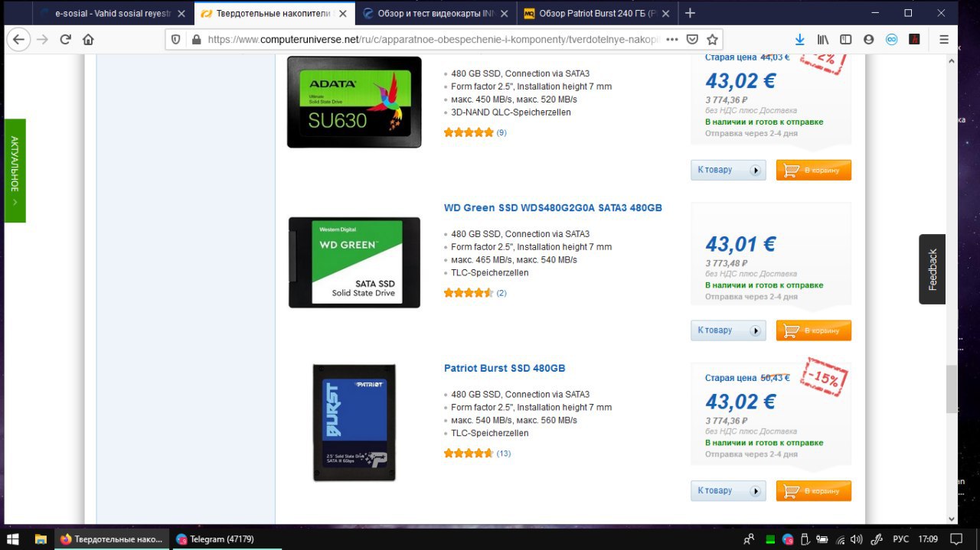This screenshot has height=550, width=980.
Task: Click the 17:09 system clock
Action: pyautogui.click(x=928, y=539)
